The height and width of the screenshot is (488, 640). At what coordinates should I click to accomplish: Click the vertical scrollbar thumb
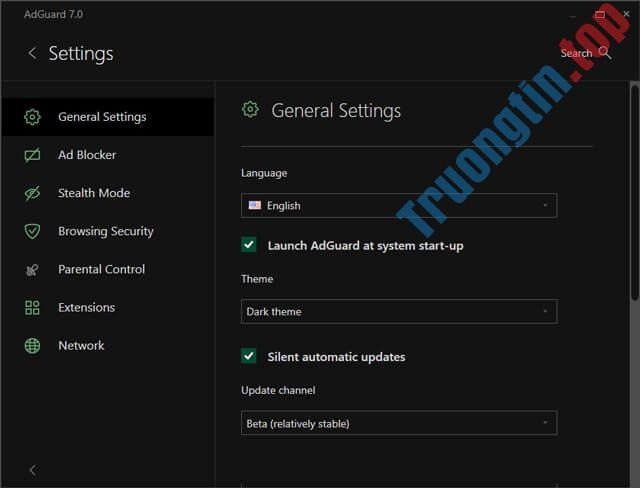pyautogui.click(x=634, y=193)
